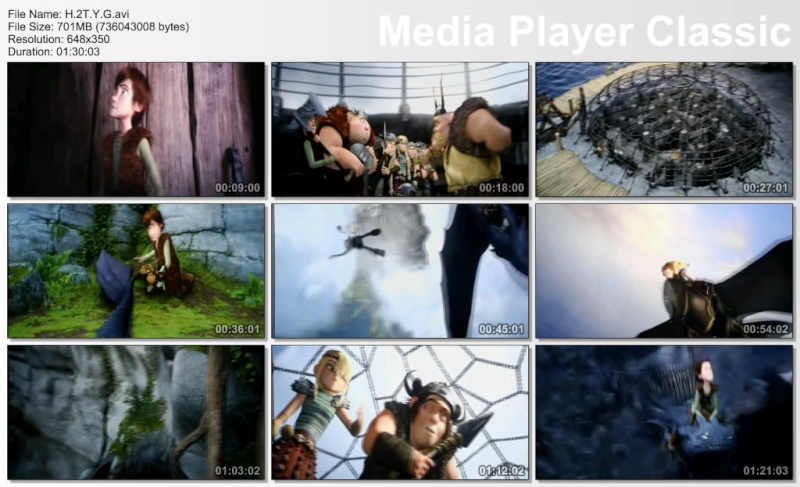Click the File Name H.2T.Y.G.avi text
Screen dimensions: 800x487
[x=68, y=14]
